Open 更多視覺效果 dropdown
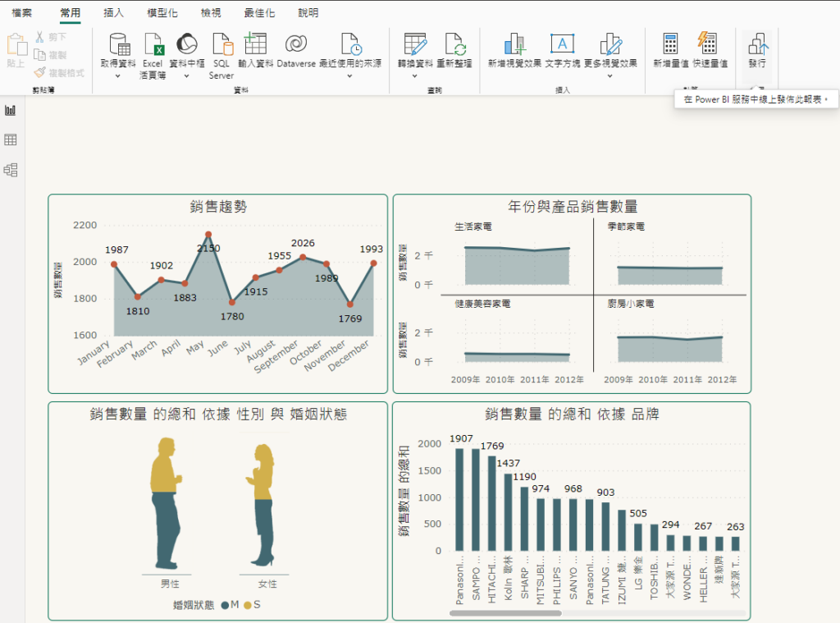Screen dimensions: 840x623 (x=610, y=76)
